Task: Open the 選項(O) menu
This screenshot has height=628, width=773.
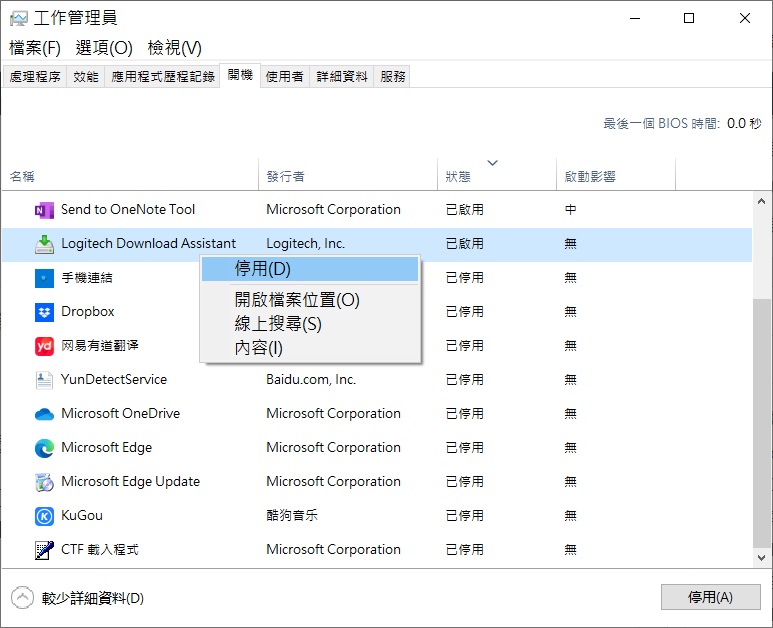Action: (104, 48)
